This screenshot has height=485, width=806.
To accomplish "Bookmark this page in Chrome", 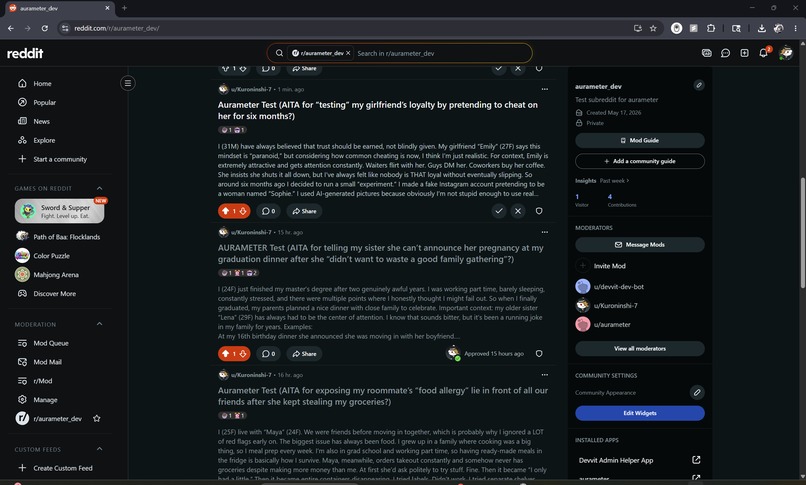I will coord(653,28).
